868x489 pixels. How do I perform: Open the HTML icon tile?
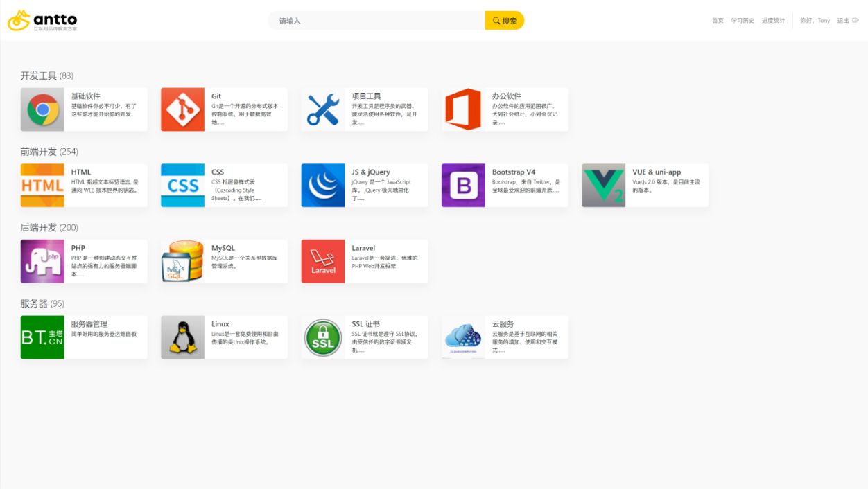(x=42, y=186)
